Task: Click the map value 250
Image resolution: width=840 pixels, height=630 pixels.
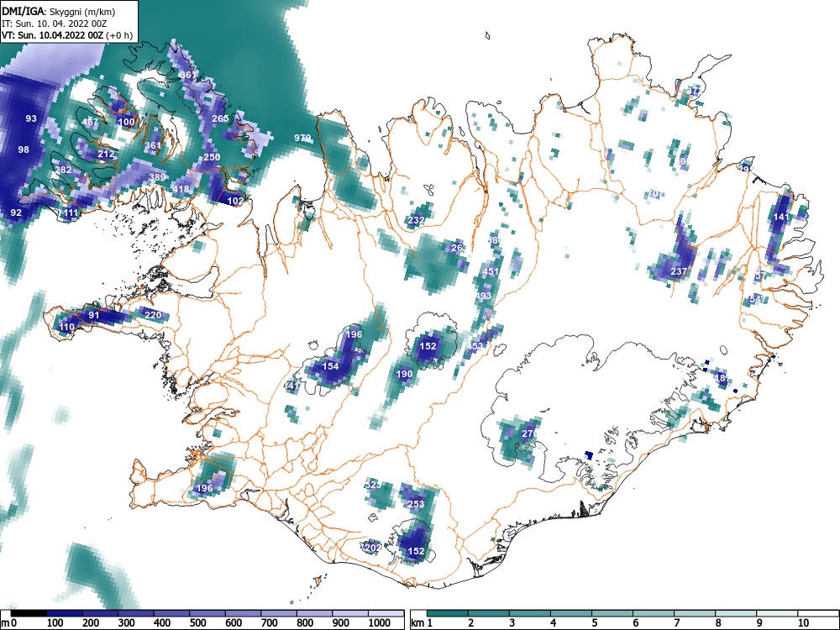Action: pyautogui.click(x=212, y=157)
